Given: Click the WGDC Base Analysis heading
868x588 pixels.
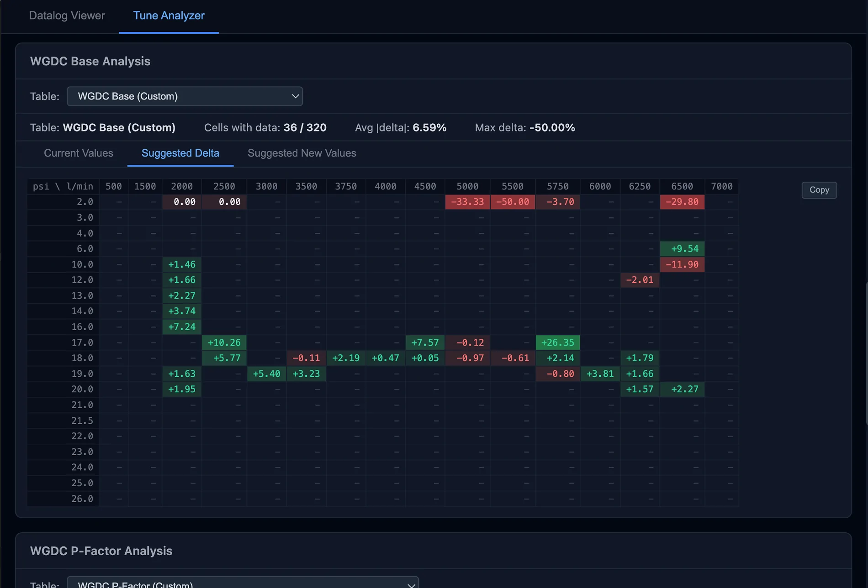Looking at the screenshot, I should tap(90, 61).
